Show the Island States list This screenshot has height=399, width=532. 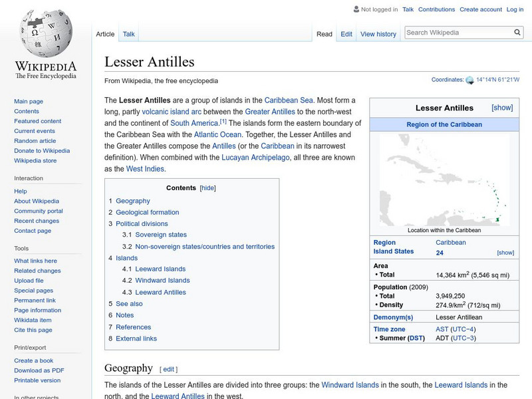tap(505, 253)
